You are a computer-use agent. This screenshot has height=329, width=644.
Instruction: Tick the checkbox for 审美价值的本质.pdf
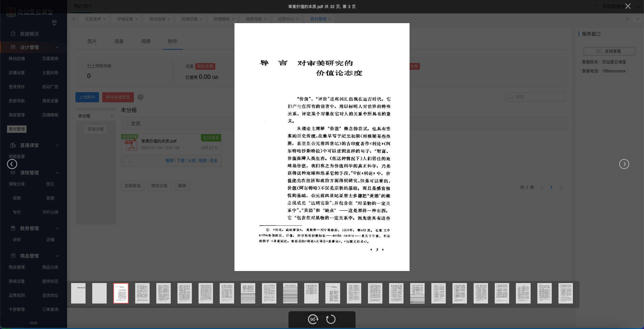coord(127,160)
